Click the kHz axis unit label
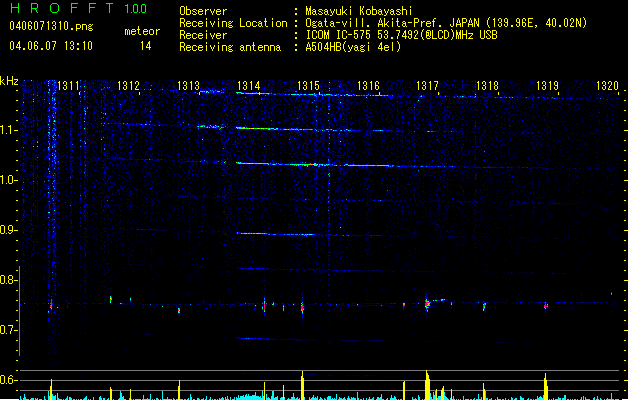Image resolution: width=629 pixels, height=400 pixels. tap(9, 81)
